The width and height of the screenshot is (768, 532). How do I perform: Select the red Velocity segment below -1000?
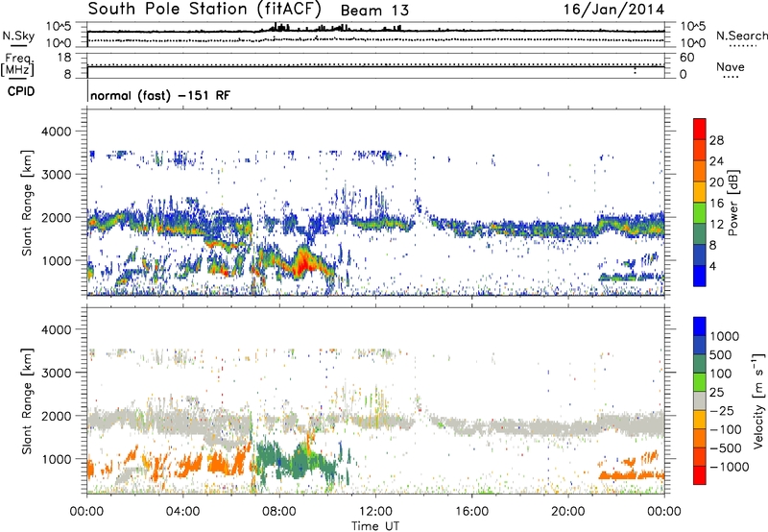coord(700,475)
